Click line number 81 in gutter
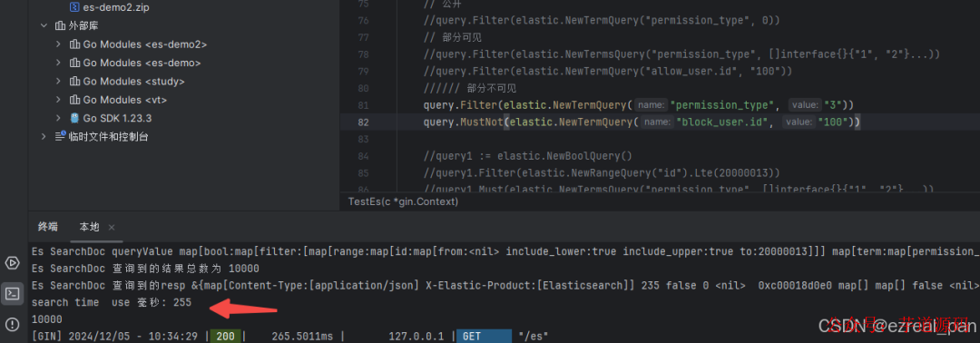The height and width of the screenshot is (343, 980). click(363, 104)
